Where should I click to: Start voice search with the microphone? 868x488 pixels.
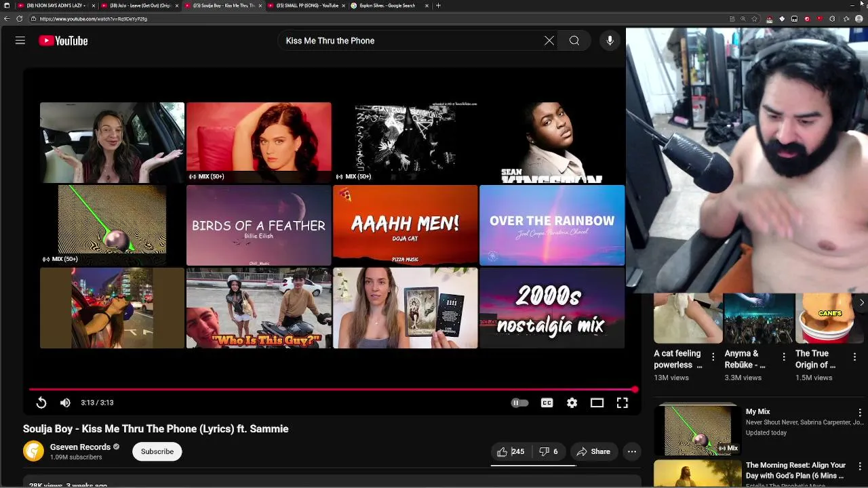[610, 41]
